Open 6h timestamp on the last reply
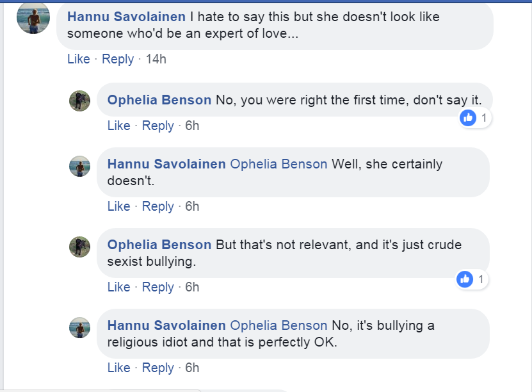Image resolution: width=532 pixels, height=392 pixels. [x=192, y=368]
